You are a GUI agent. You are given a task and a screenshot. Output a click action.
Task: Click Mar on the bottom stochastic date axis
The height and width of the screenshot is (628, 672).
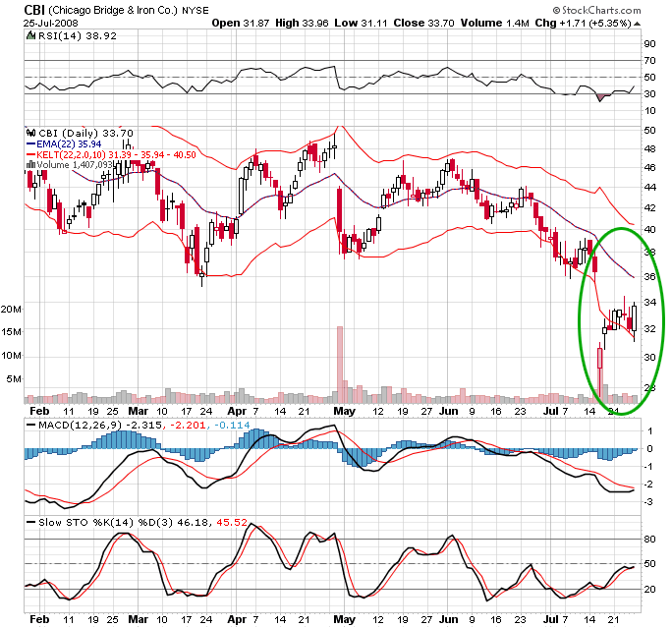click(x=139, y=619)
